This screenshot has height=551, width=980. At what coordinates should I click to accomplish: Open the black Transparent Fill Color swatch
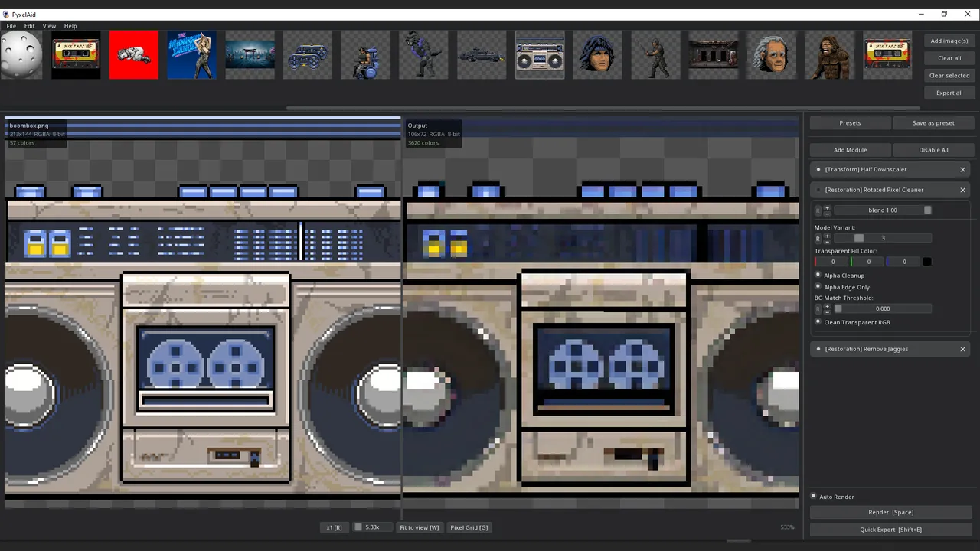tap(927, 262)
